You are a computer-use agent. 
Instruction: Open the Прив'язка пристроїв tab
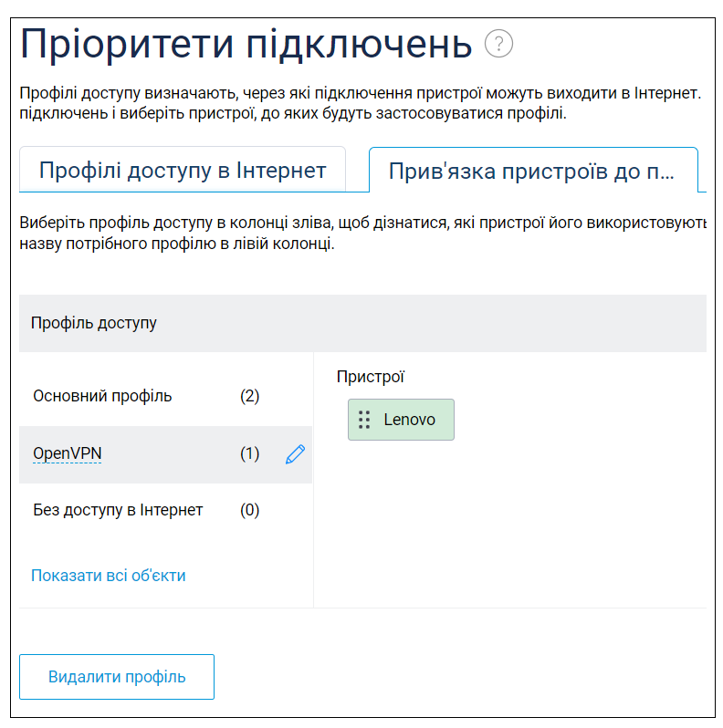pos(533,171)
